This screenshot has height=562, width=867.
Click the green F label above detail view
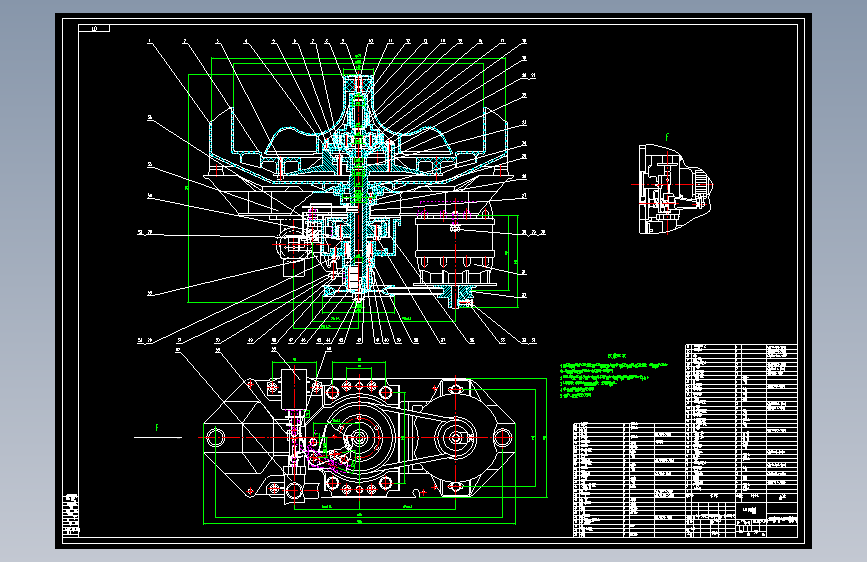tap(667, 137)
